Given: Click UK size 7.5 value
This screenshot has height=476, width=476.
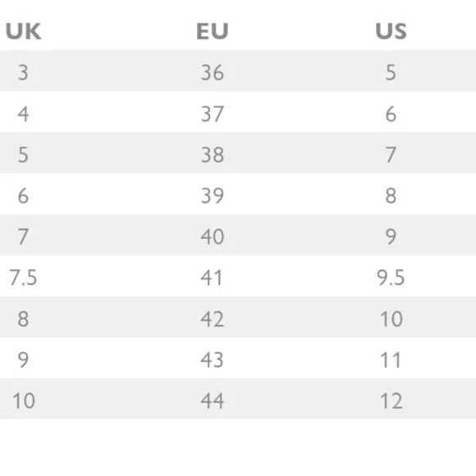Looking at the screenshot, I should 23,277.
